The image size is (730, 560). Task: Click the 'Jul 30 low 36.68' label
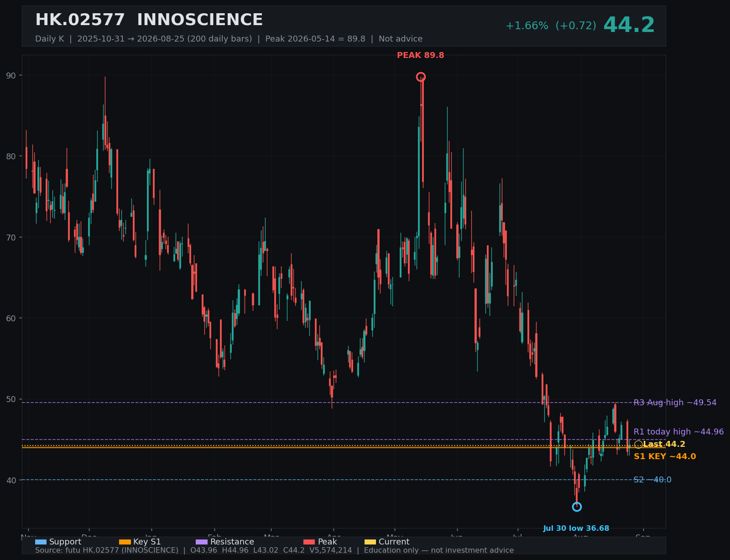(576, 529)
